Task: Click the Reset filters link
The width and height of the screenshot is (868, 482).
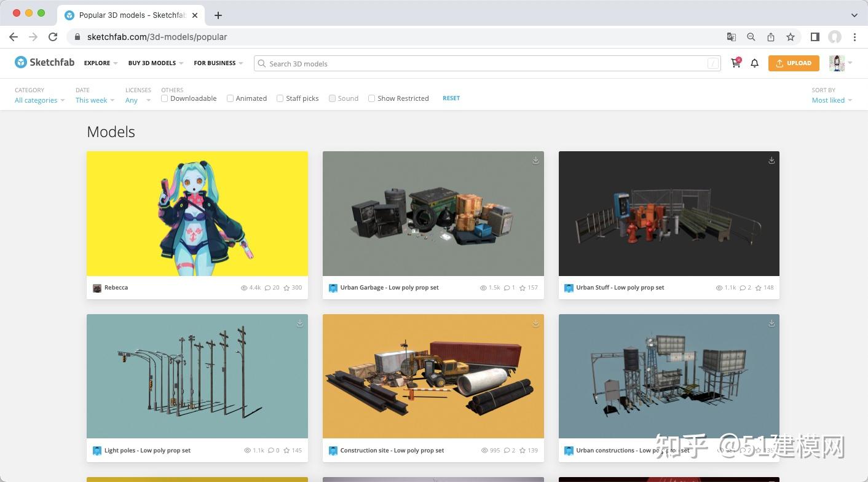Action: [x=451, y=98]
